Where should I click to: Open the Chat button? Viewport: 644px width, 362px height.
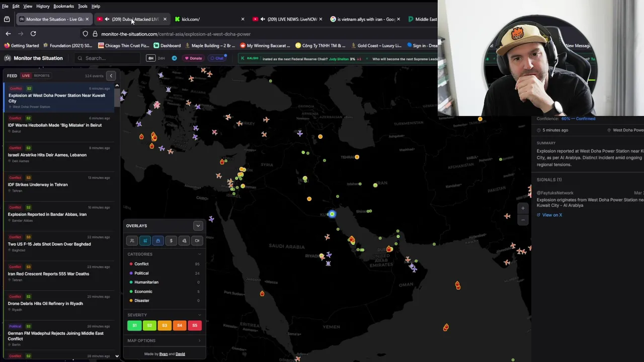click(x=217, y=58)
